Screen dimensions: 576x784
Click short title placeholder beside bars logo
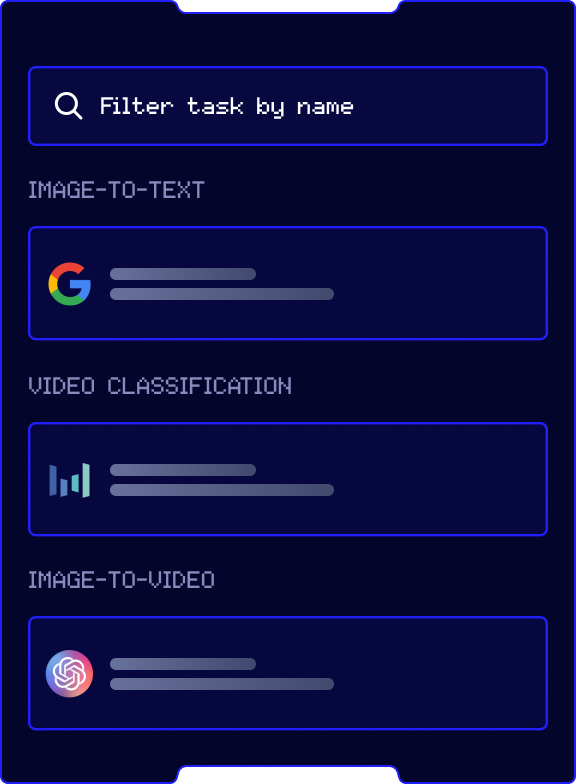[x=183, y=470]
